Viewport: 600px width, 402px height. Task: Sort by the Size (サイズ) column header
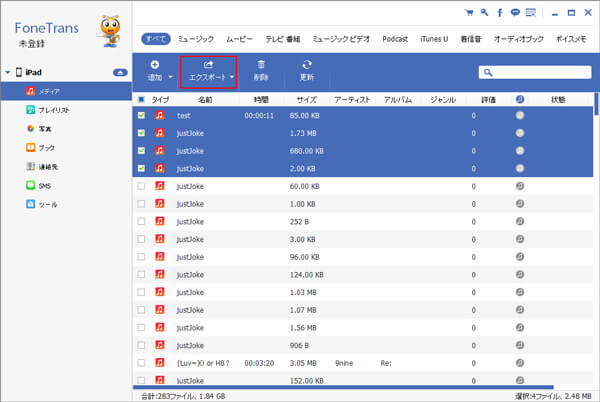click(x=307, y=100)
